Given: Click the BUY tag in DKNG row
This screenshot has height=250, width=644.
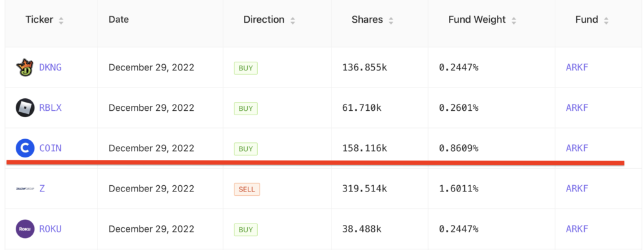Looking at the screenshot, I should click(246, 68).
